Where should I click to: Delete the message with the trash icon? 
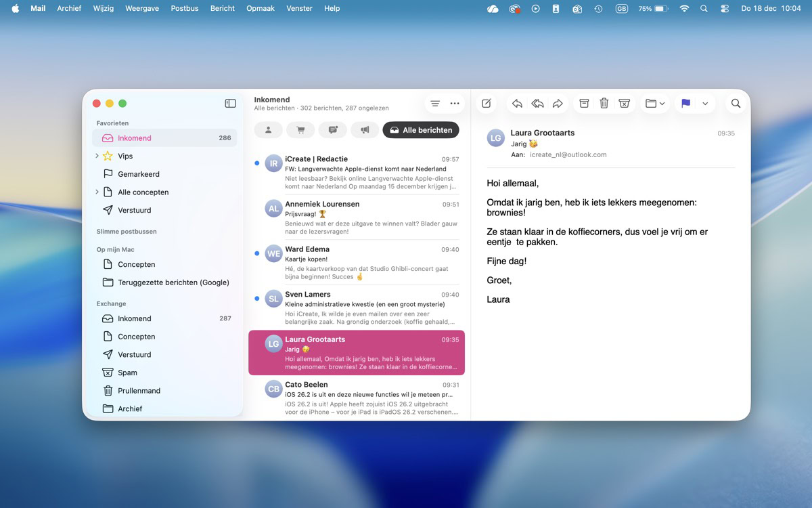pyautogui.click(x=604, y=104)
